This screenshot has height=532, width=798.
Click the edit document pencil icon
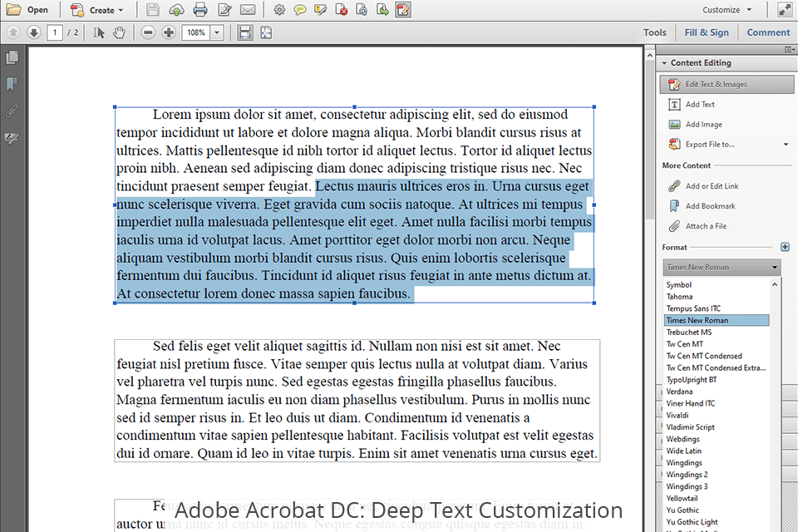[x=224, y=10]
